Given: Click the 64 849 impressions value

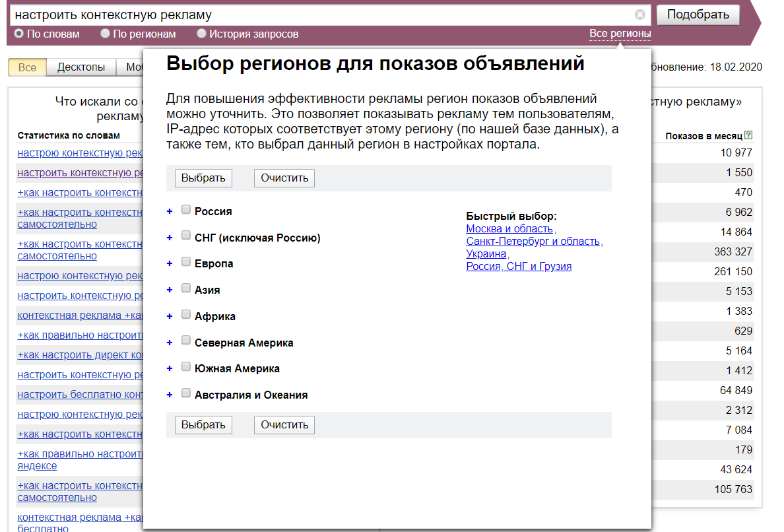Looking at the screenshot, I should point(736,391).
